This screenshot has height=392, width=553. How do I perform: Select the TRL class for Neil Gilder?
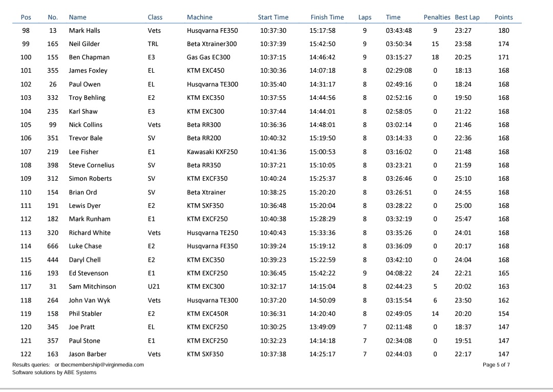tap(153, 44)
